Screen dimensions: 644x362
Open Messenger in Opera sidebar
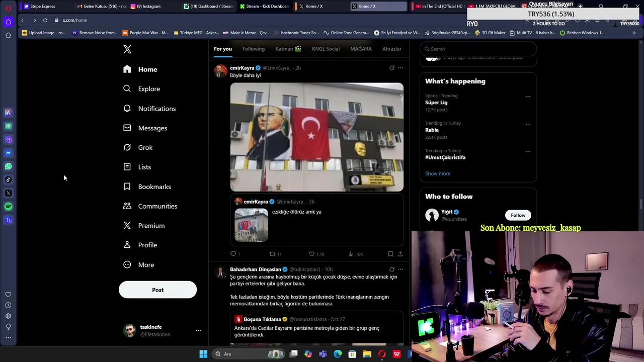8,153
